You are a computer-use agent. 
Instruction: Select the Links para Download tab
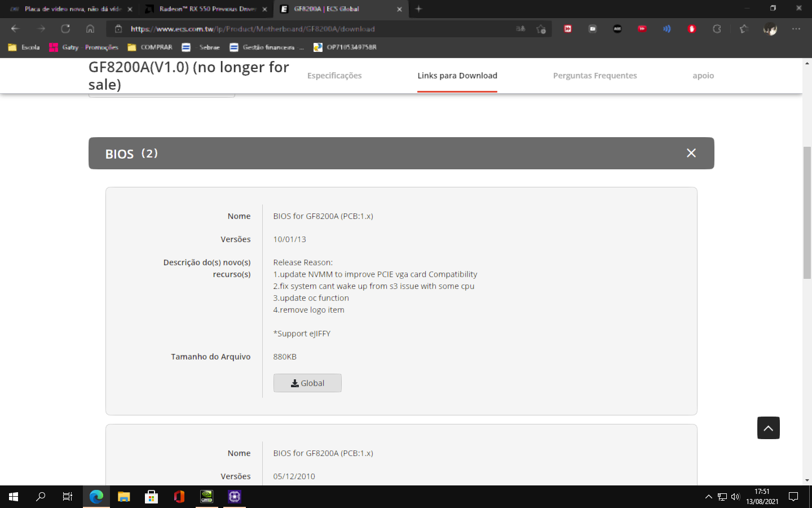457,76
